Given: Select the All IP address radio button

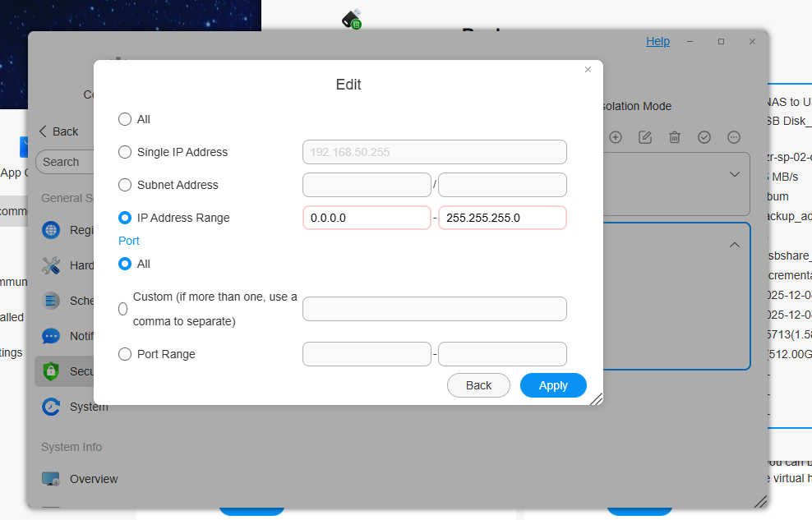Looking at the screenshot, I should click(x=125, y=119).
